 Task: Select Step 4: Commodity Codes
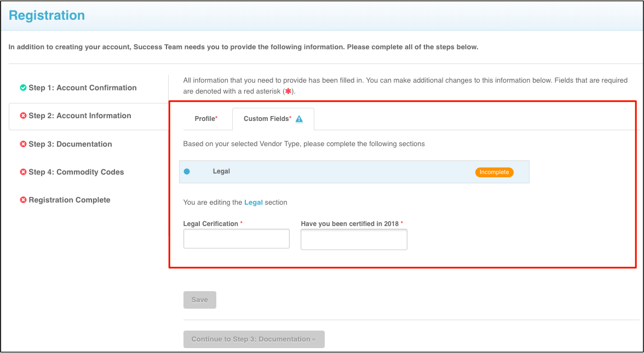76,172
